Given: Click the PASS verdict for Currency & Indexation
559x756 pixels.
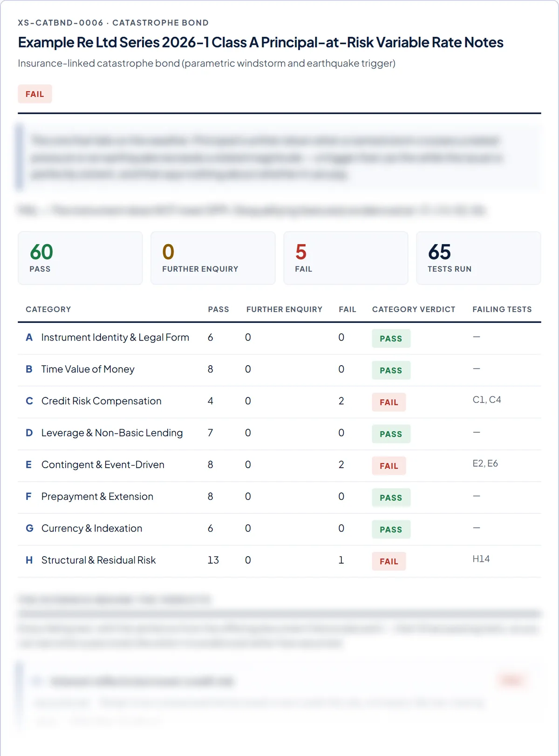Looking at the screenshot, I should coord(391,530).
